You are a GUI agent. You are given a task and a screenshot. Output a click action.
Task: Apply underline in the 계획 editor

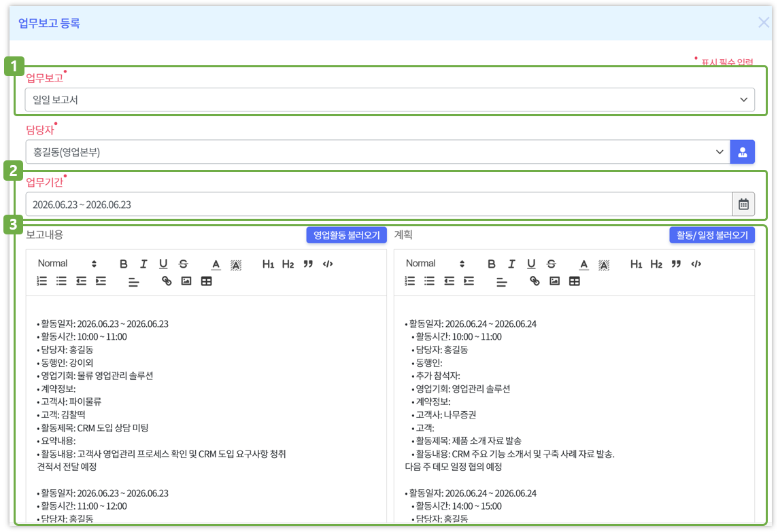[x=531, y=264]
